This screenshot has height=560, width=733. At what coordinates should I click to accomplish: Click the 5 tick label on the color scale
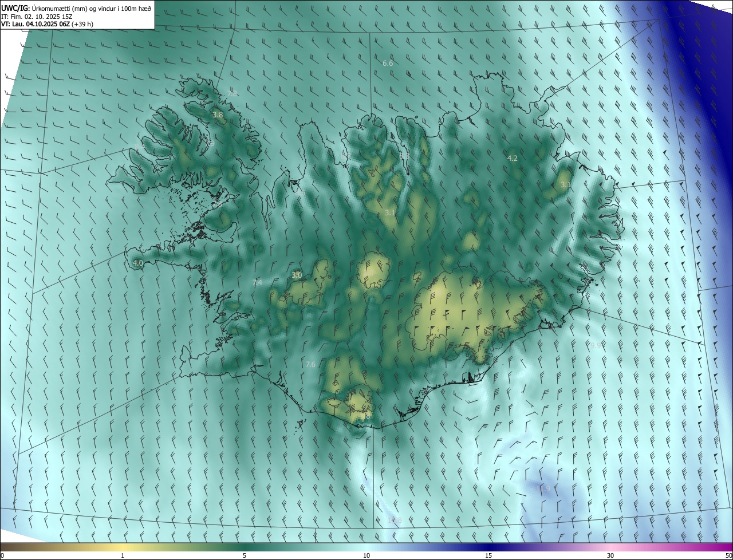(x=245, y=555)
